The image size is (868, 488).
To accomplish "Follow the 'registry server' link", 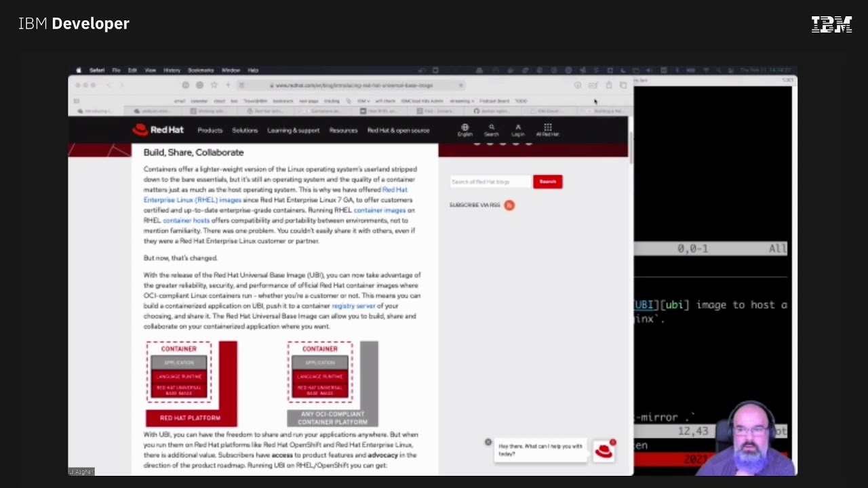I will tap(353, 306).
